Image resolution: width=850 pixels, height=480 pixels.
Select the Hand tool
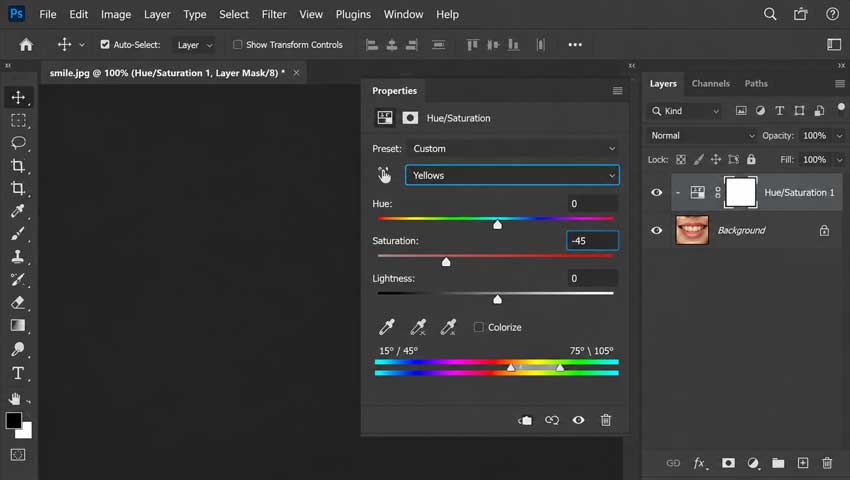pos(15,399)
